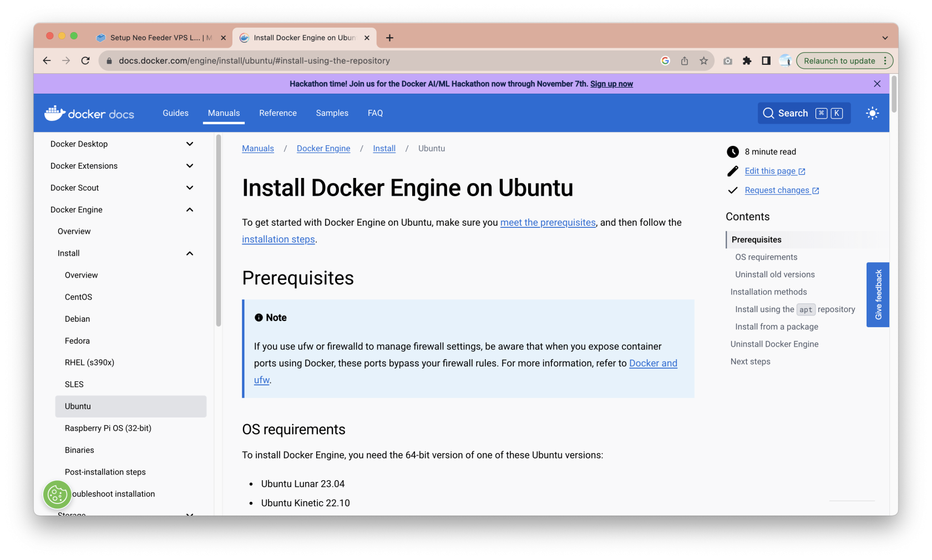Click the page vertical scrollbar

[x=894, y=94]
